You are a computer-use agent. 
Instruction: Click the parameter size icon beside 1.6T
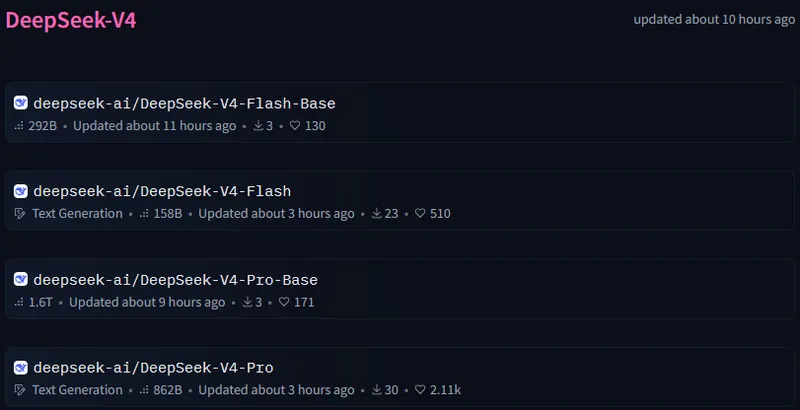pyautogui.click(x=20, y=302)
